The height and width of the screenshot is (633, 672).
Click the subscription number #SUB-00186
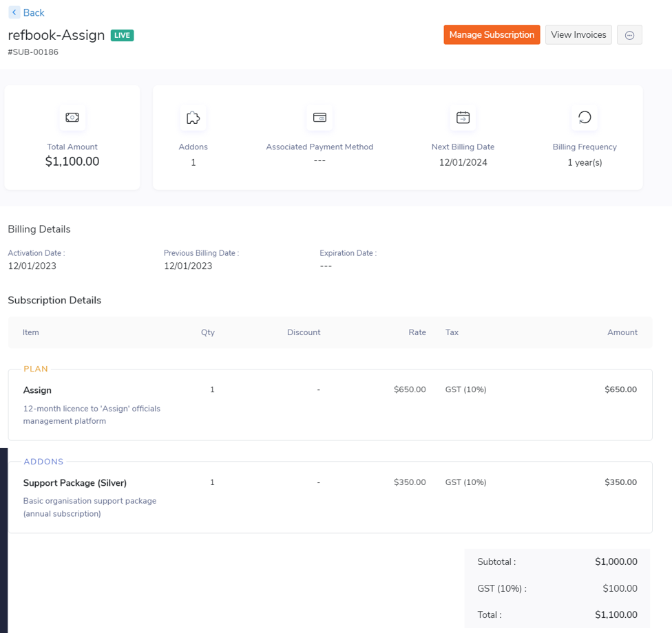click(33, 52)
